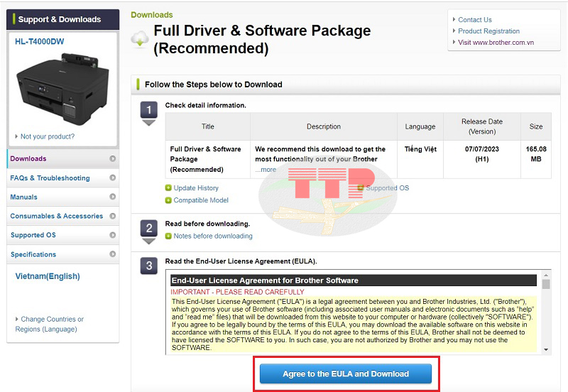Viewport: 568px width, 392px height.
Task: Open Consumables & Accessories sidebar item
Action: pyautogui.click(x=63, y=216)
